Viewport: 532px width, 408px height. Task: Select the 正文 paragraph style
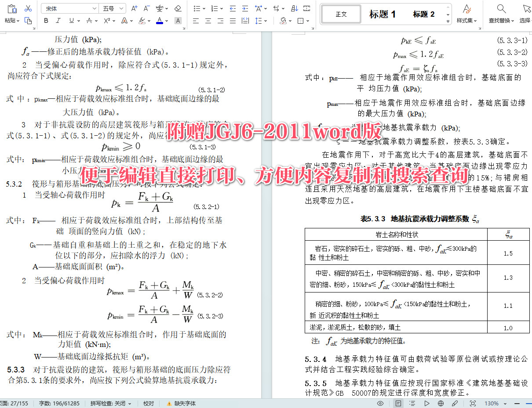(341, 14)
